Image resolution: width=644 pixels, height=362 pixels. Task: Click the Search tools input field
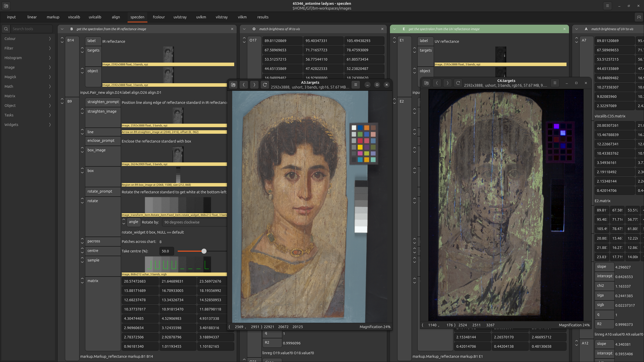(x=31, y=29)
